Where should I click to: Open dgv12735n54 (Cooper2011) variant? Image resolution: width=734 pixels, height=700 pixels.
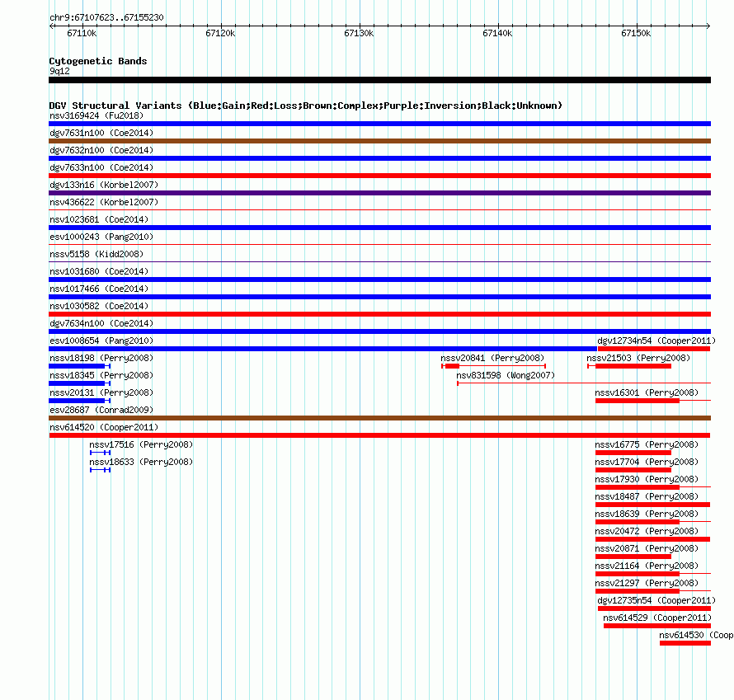coord(656,600)
